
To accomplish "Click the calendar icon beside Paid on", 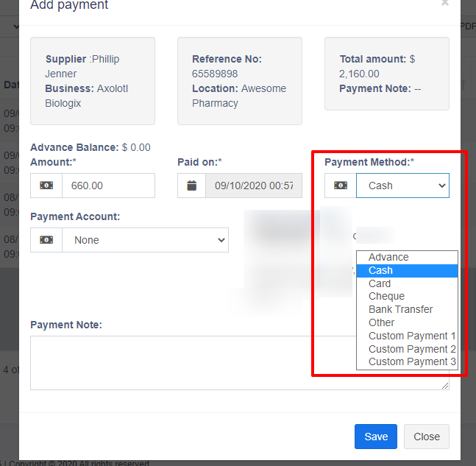I will (192, 186).
